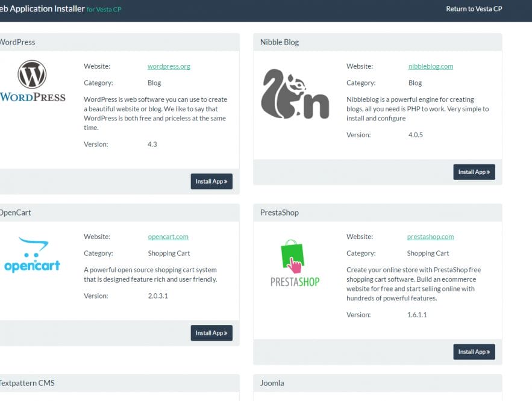
Task: Install the WordPress application
Action: tap(211, 181)
